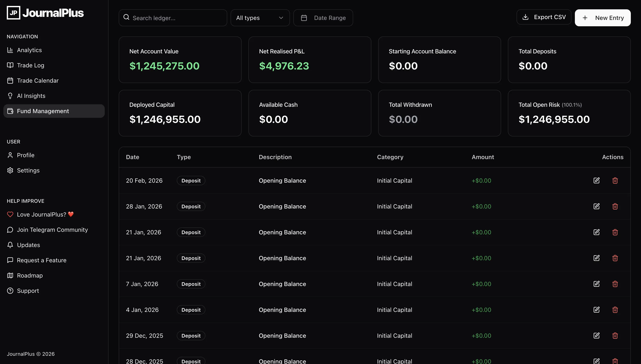Open Trade Calendar from the sidebar
Image resolution: width=641 pixels, height=364 pixels.
38,81
